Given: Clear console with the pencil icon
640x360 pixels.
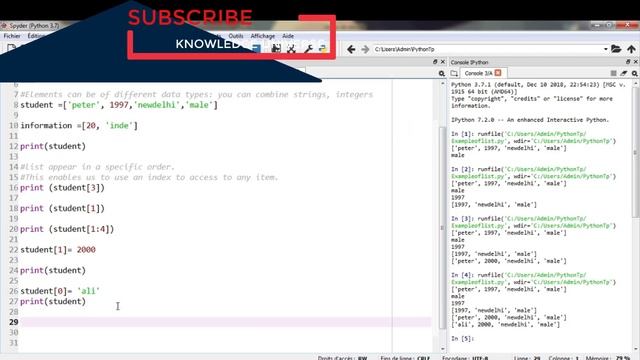Looking at the screenshot, I should pos(624,73).
